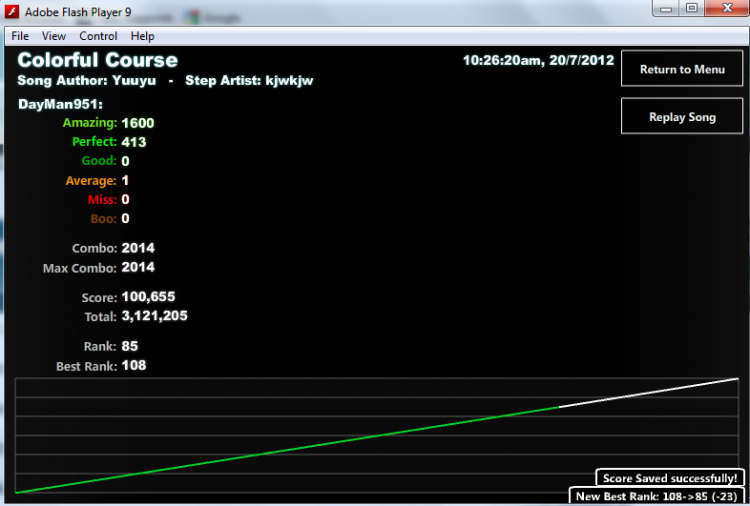
Task: Minimize the Flash Player window
Action: pyautogui.click(x=666, y=9)
